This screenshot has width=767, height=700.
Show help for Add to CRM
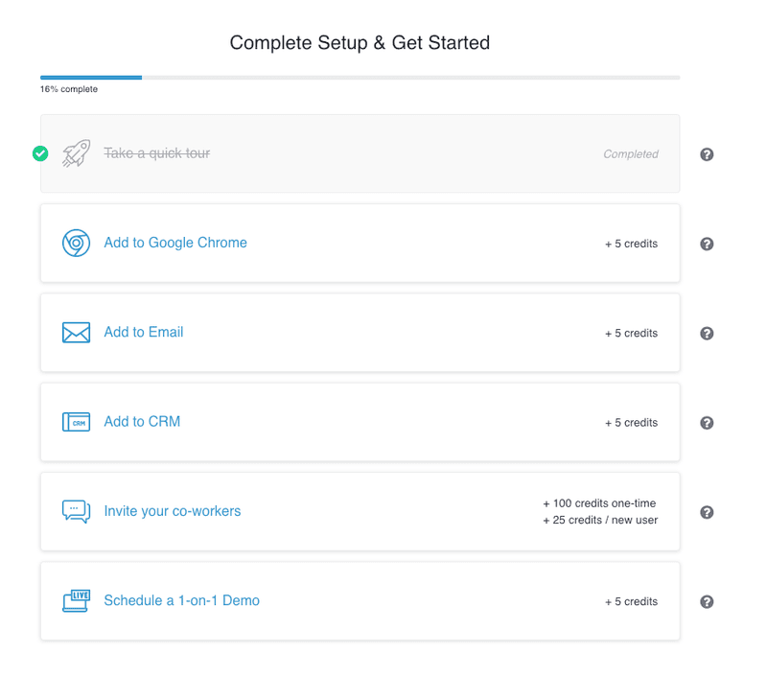pyautogui.click(x=707, y=423)
